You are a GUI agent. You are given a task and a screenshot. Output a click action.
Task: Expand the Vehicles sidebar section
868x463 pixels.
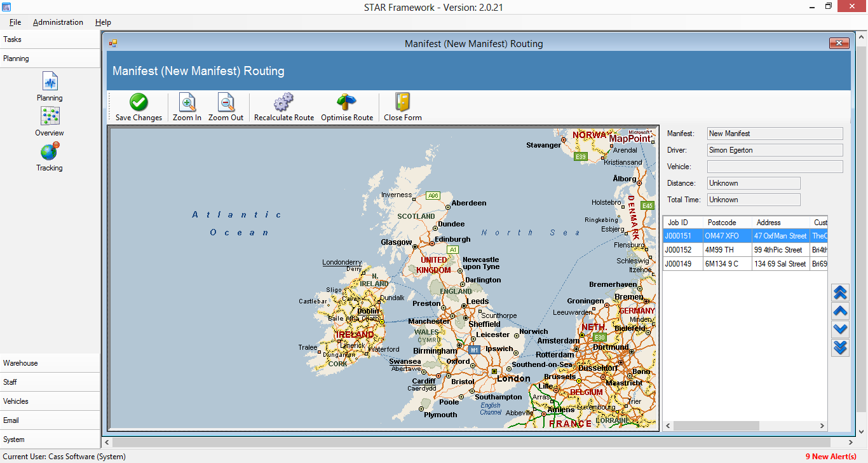tap(50, 401)
